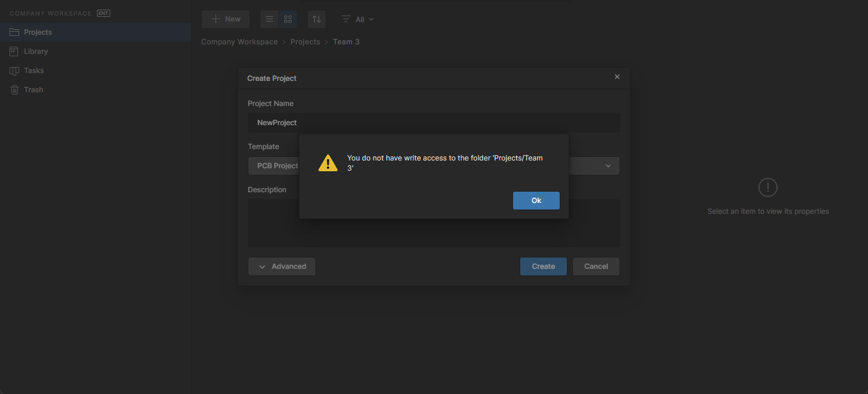Image resolution: width=868 pixels, height=394 pixels.
Task: Click the yellow warning triangle icon
Action: pyautogui.click(x=327, y=163)
